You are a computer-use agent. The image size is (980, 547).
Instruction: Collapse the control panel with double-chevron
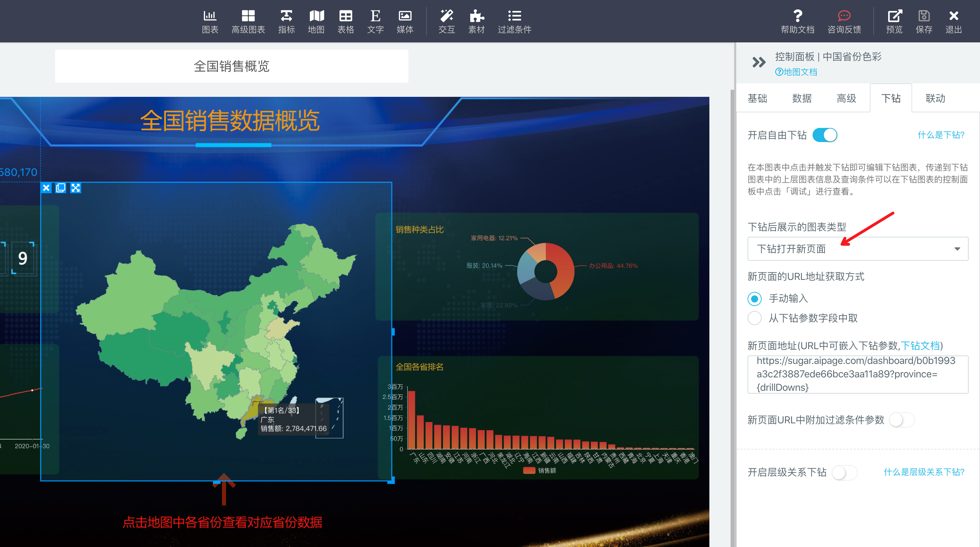tap(758, 62)
